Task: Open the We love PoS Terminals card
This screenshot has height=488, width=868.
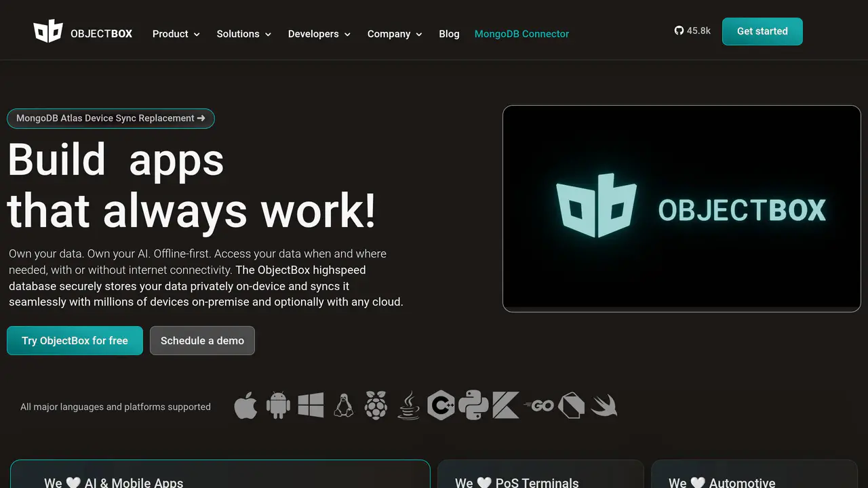Action: (x=540, y=474)
